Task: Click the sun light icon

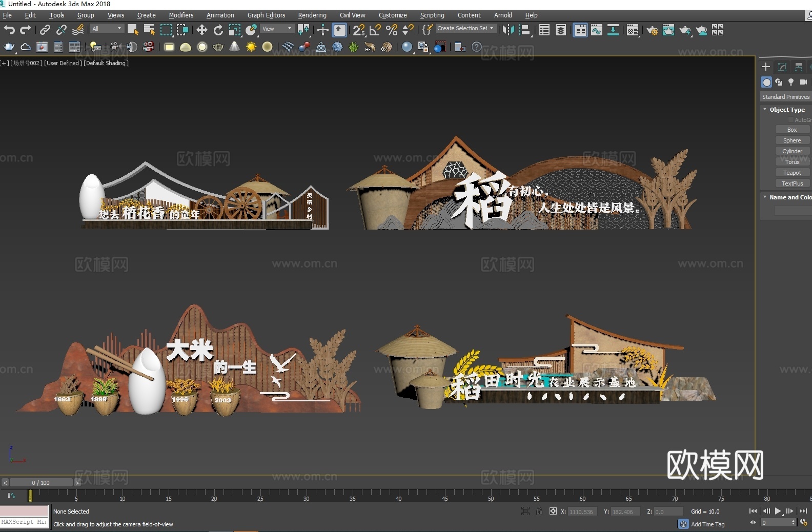Action: point(251,47)
